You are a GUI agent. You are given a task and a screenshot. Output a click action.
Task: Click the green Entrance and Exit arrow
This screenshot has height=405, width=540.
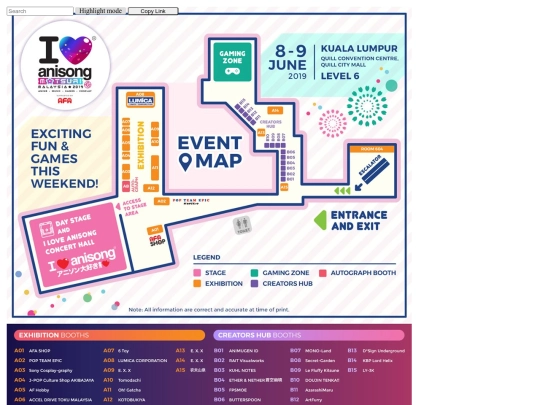tap(321, 220)
